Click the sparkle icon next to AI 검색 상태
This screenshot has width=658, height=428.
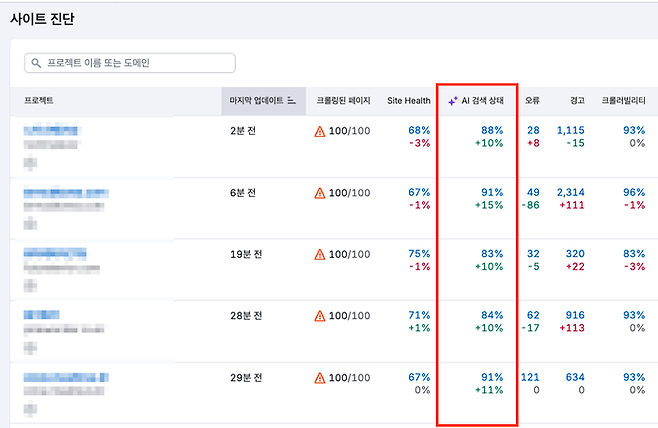(x=453, y=101)
